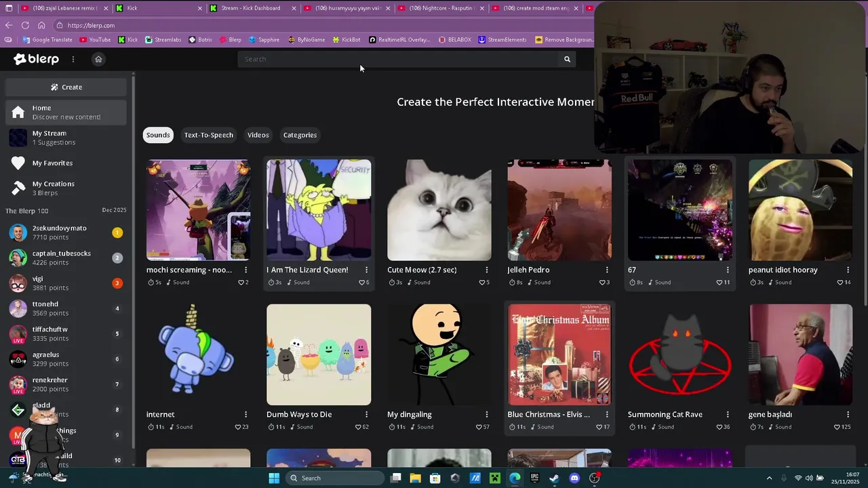Screen dimensions: 868x488
Task: Play the Cute Meow cat thumbnail
Action: pos(439,210)
